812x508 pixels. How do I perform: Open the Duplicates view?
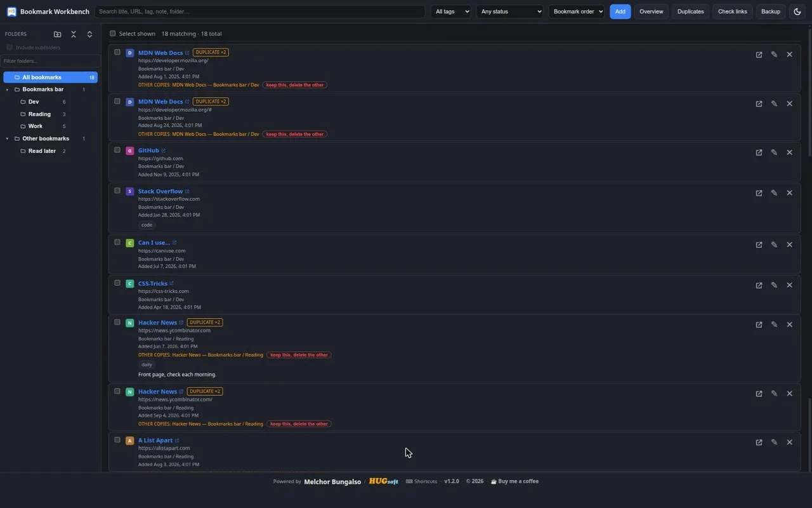tap(691, 11)
